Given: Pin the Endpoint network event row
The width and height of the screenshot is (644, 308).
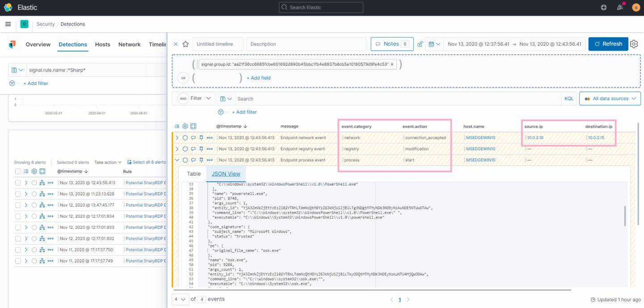Looking at the screenshot, I should 201,138.
